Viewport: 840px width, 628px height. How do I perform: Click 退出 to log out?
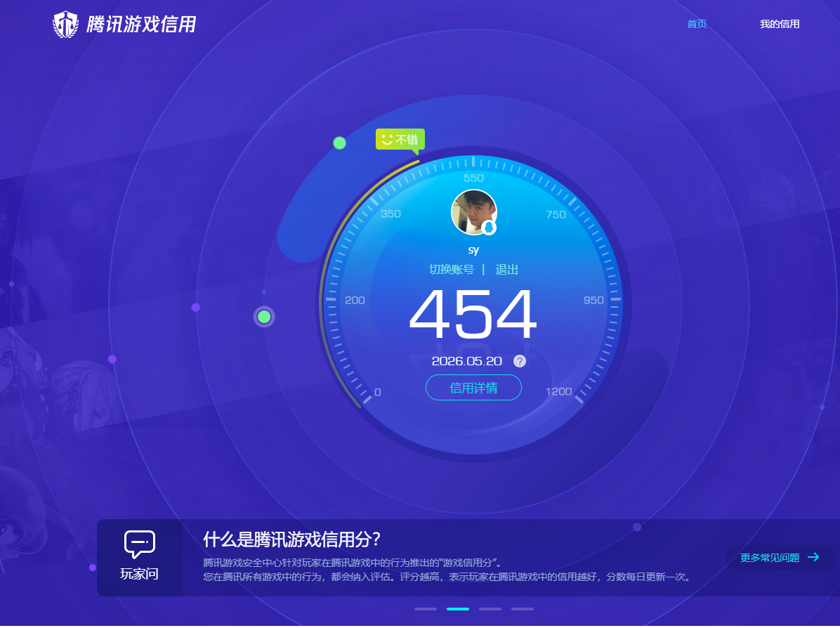[x=506, y=270]
